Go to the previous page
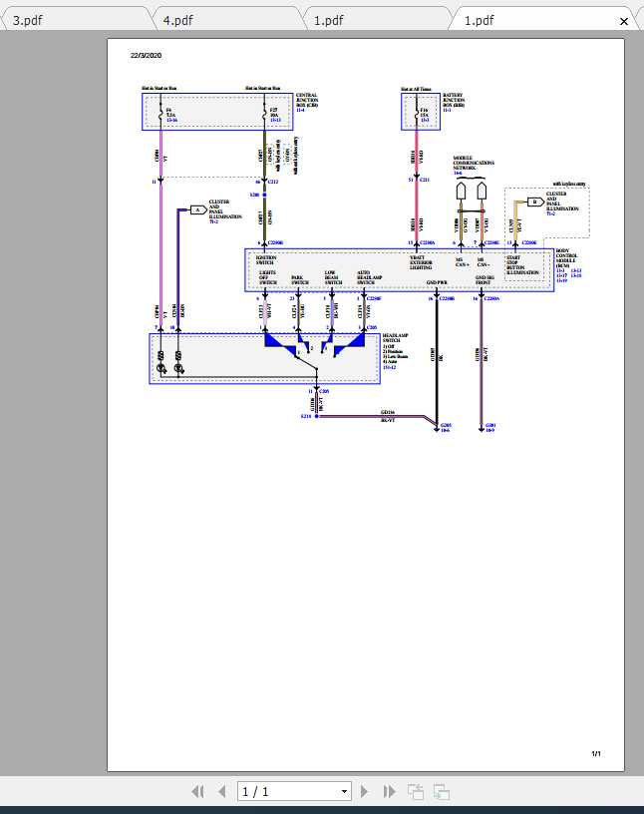The image size is (644, 814). 222,792
